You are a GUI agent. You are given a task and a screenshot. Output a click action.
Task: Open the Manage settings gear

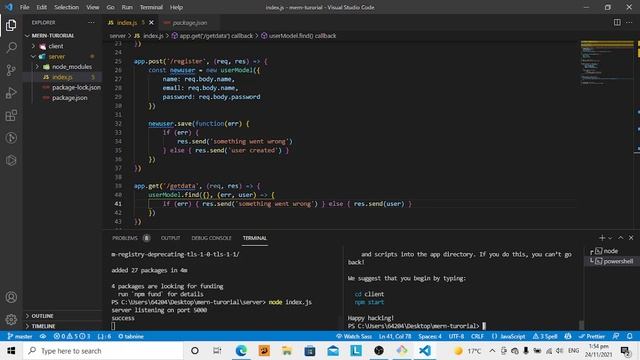click(x=11, y=319)
